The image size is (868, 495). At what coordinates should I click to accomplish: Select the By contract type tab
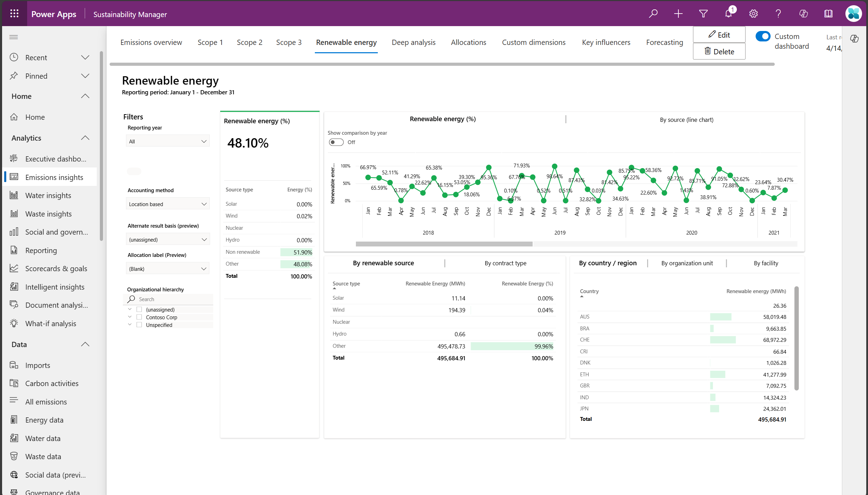(505, 263)
